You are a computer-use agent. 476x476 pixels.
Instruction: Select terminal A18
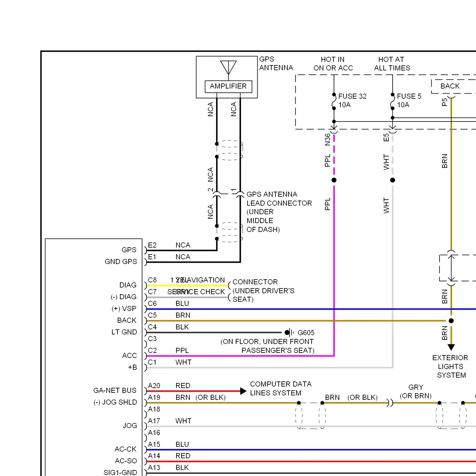154,409
